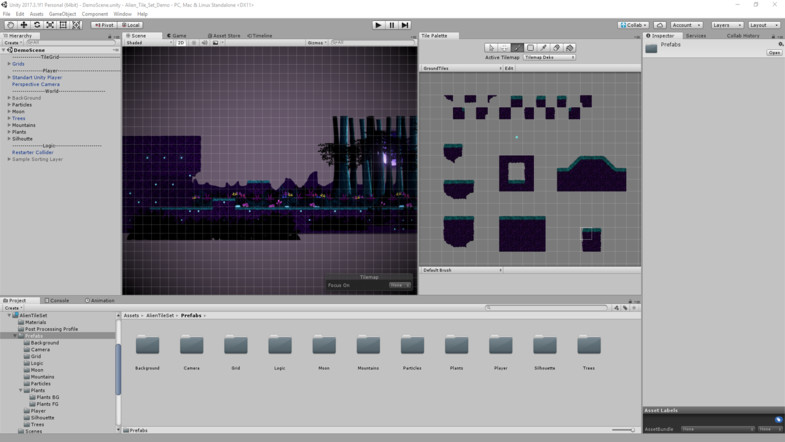
Task: Select the Tile Palette Move tool
Action: click(x=504, y=48)
